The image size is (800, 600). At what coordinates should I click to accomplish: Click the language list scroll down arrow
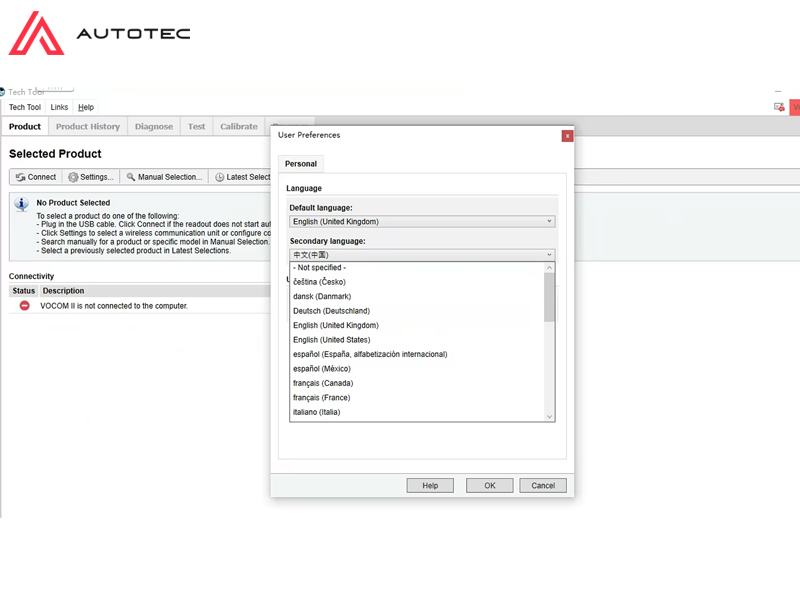(549, 416)
